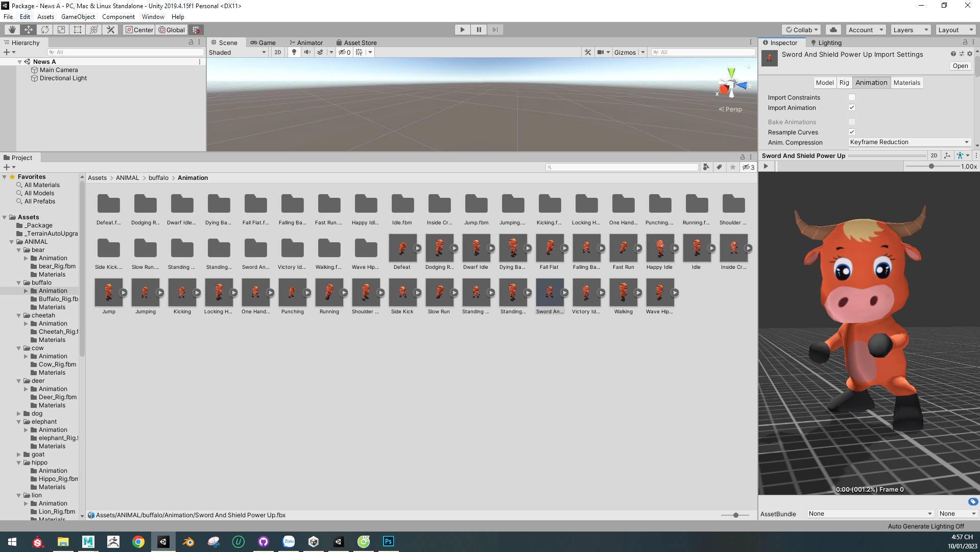This screenshot has width=980, height=552.
Task: Toggle Resample Curves checkbox
Action: [x=851, y=132]
